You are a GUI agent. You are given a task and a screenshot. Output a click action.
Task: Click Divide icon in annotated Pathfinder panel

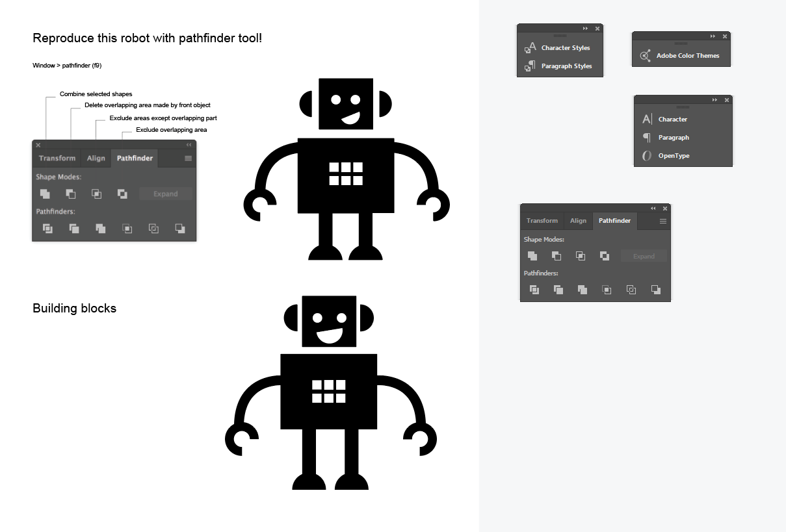[x=47, y=228]
